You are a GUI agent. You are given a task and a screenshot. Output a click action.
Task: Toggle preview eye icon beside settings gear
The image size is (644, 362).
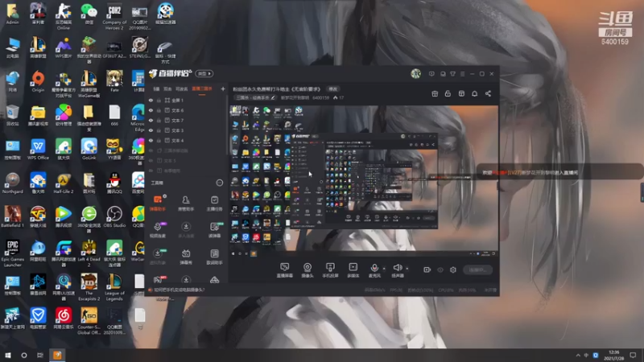pyautogui.click(x=440, y=269)
